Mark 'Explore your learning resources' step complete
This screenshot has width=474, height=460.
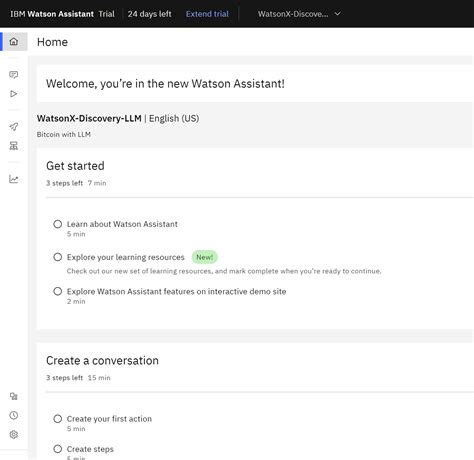pos(58,257)
